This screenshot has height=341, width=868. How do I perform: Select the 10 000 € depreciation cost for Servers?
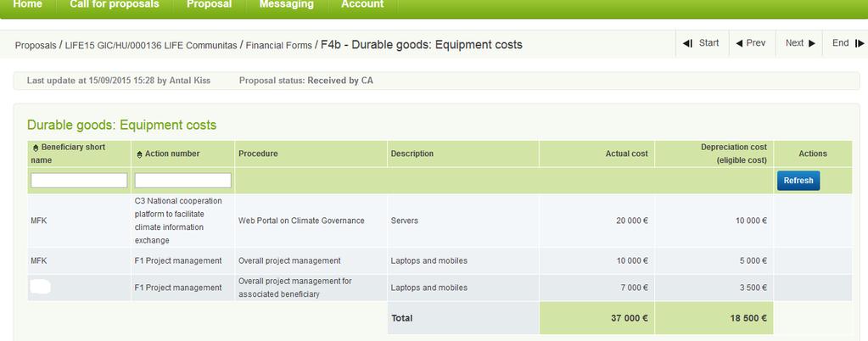751,221
